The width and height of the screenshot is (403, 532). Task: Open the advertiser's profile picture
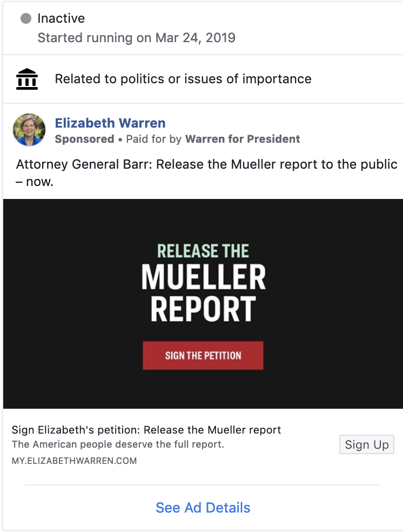pyautogui.click(x=29, y=130)
